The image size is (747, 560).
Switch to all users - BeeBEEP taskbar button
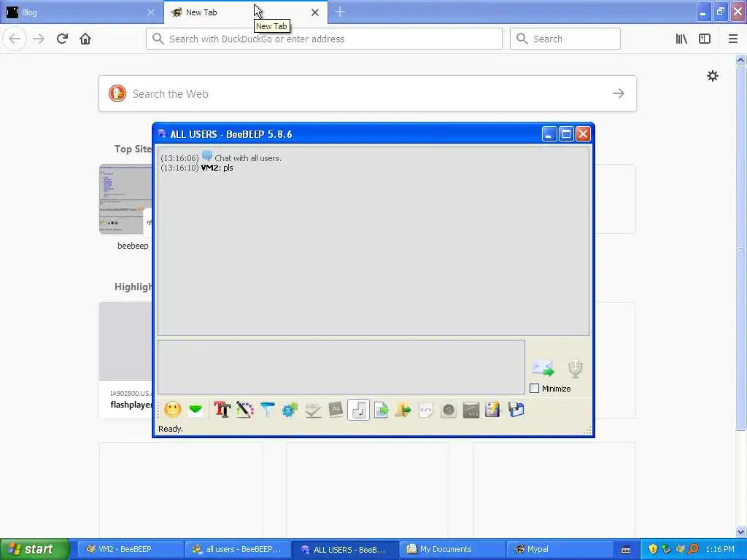point(237,549)
